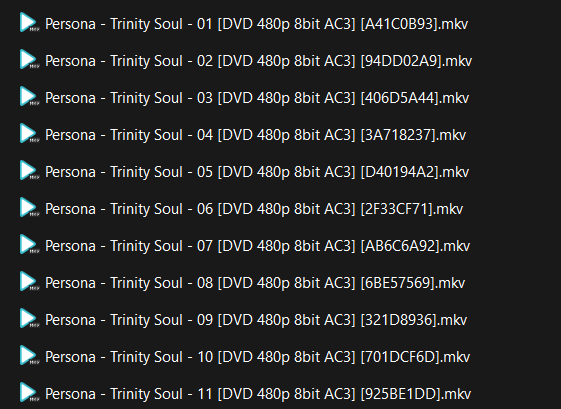Select the video icon for episode 11
Image resolution: width=561 pixels, height=409 pixels.
tap(29, 393)
